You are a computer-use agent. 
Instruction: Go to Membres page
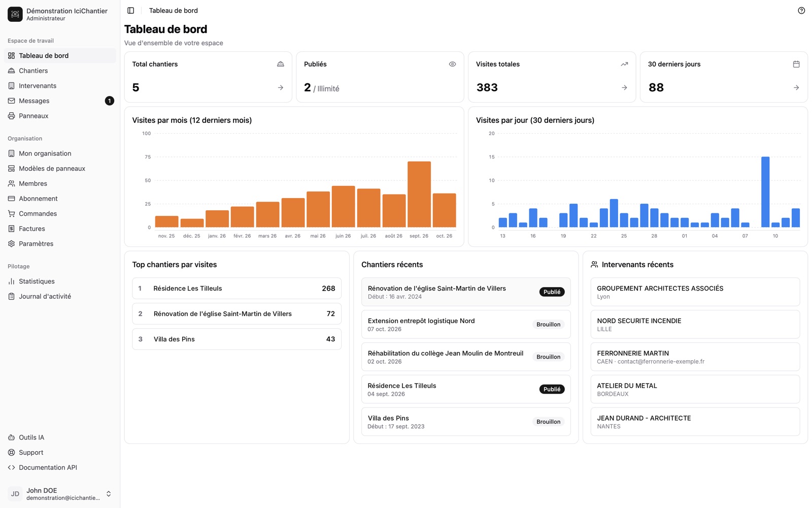click(60, 183)
